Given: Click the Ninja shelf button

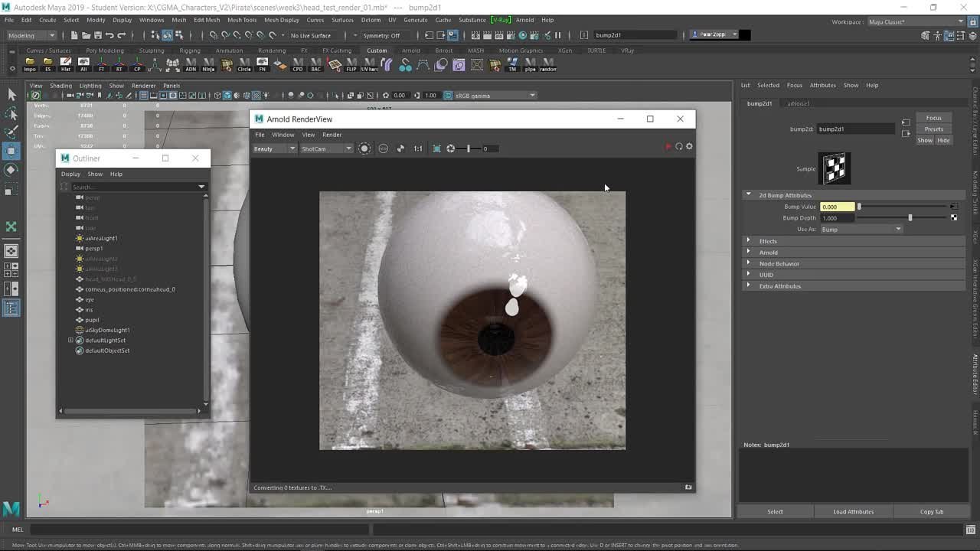Looking at the screenshot, I should 208,65.
